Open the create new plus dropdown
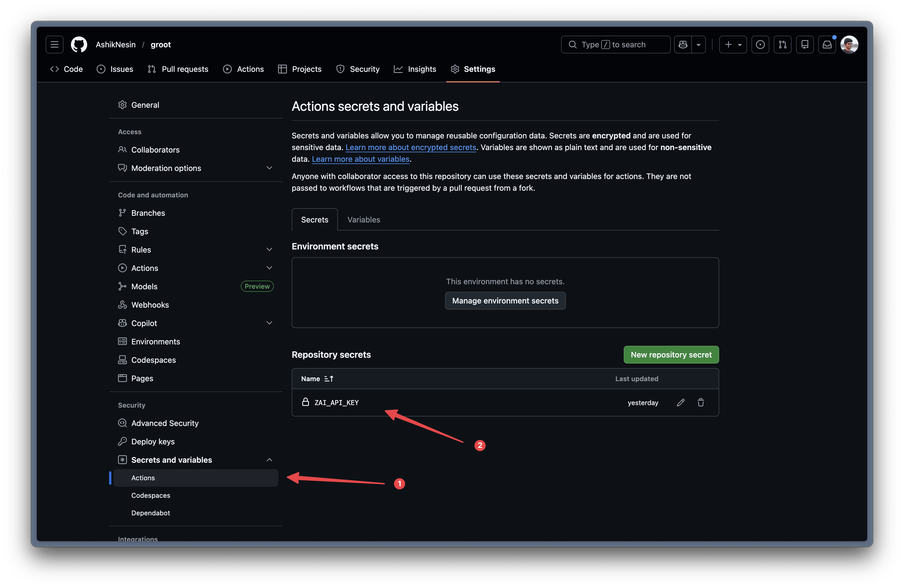 pos(733,45)
